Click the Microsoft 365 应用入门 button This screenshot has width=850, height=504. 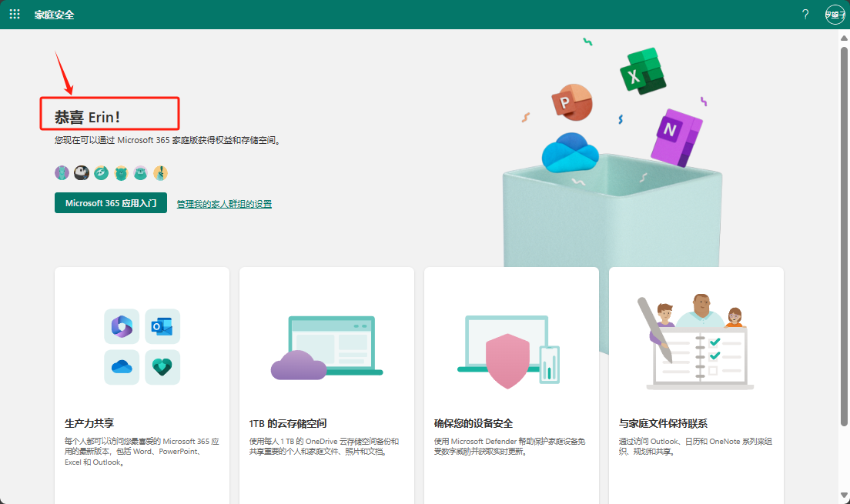(x=111, y=203)
